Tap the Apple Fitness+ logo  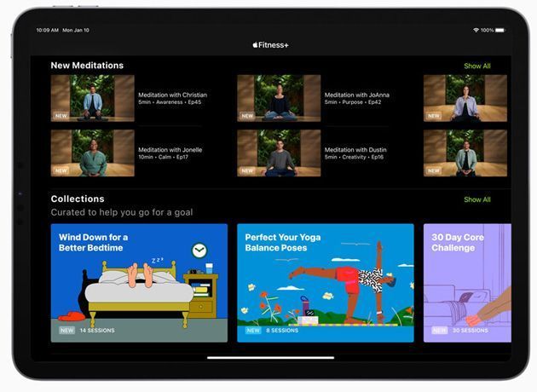[270, 44]
